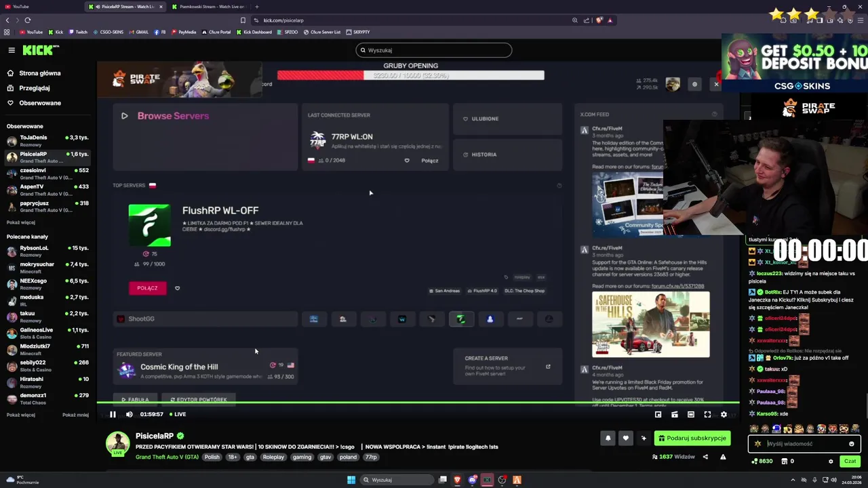Open bookmarks apps grid icon
The width and height of the screenshot is (868, 488).
7,32
